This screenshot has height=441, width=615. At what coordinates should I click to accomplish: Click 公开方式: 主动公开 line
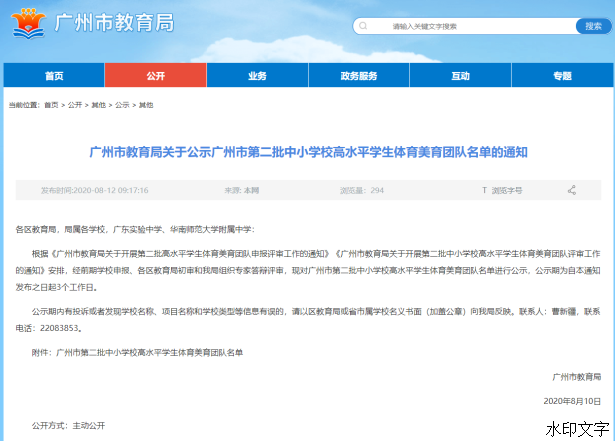69,426
